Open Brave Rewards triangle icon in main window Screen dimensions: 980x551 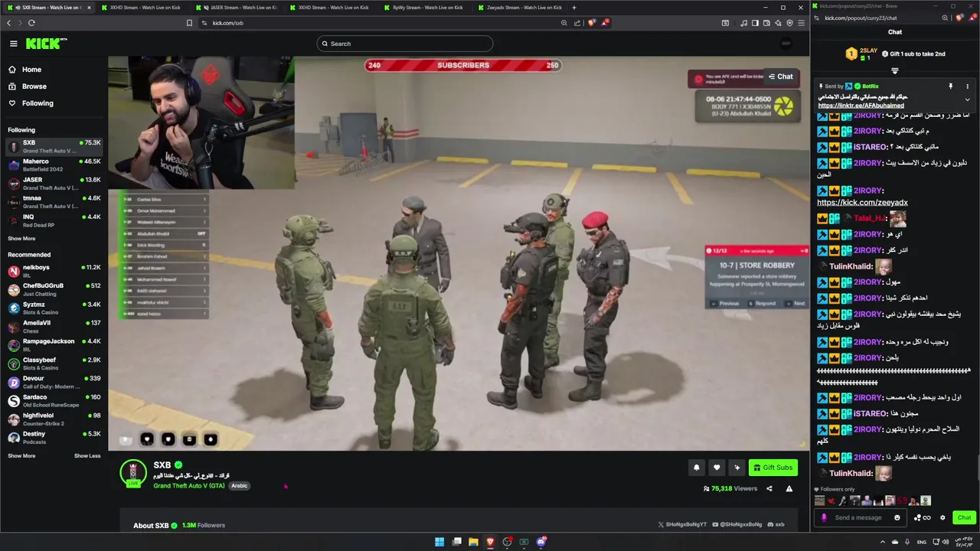click(x=605, y=23)
